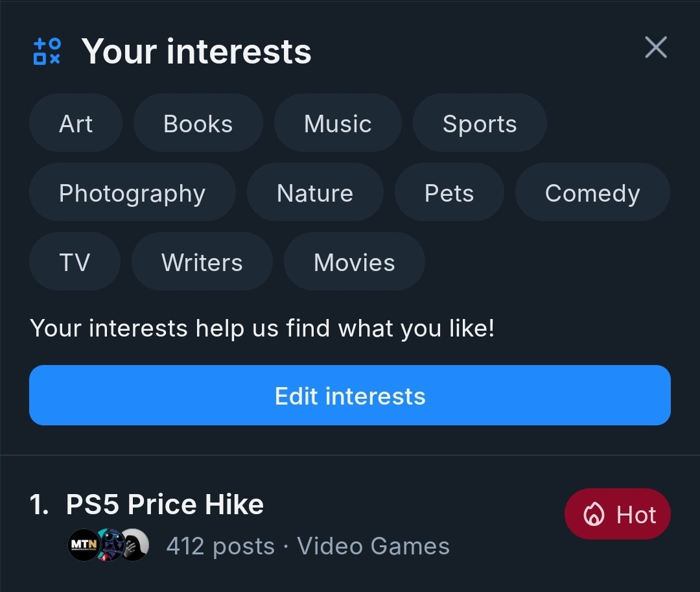Tap the TV interest tag
The height and width of the screenshot is (592, 700).
[x=75, y=261]
